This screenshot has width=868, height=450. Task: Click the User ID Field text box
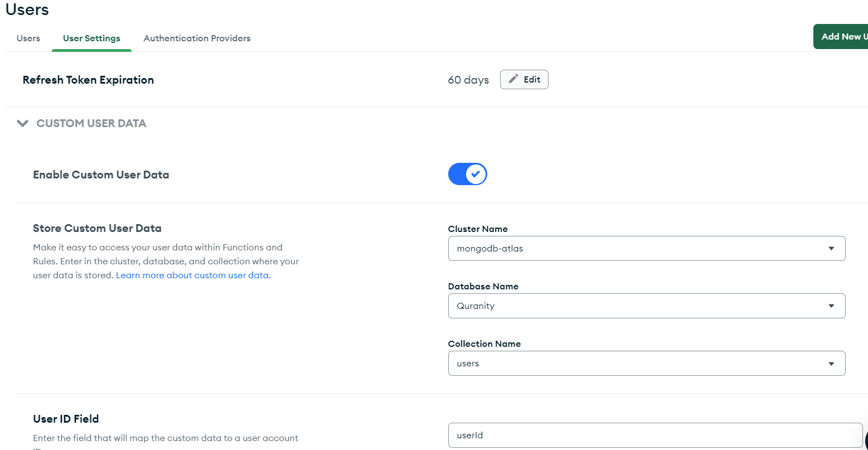click(x=655, y=435)
